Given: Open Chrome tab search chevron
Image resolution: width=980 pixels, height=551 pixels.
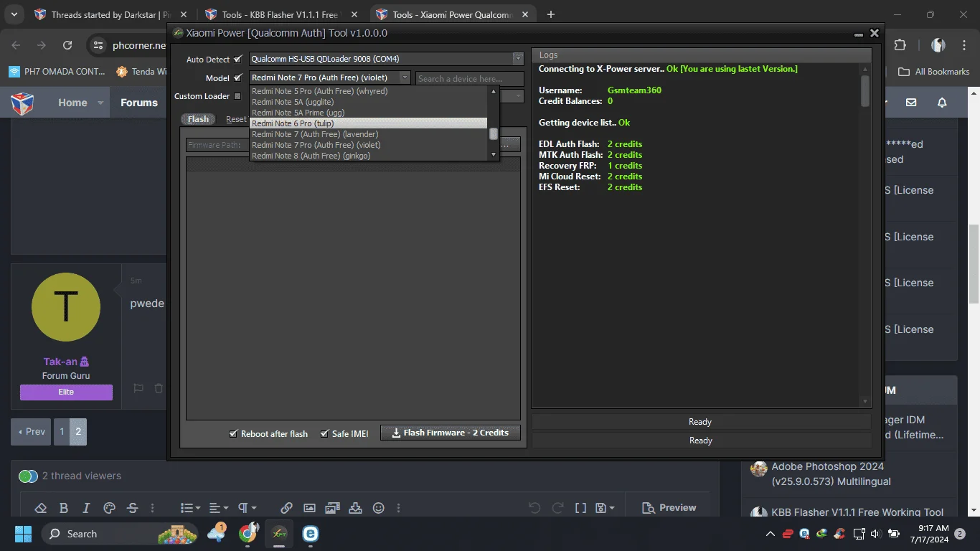Looking at the screenshot, I should click(14, 14).
